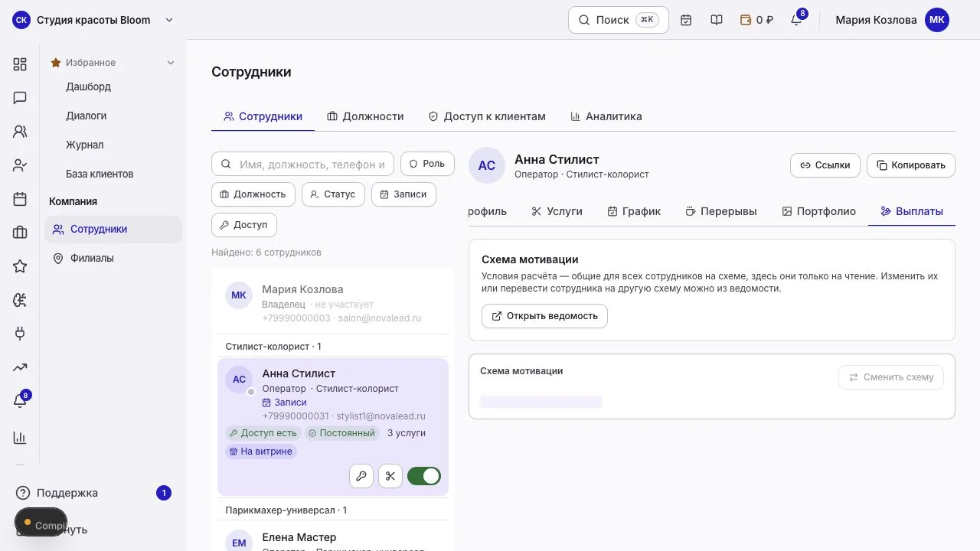Screen dimensions: 980x551
Task: Open the plug integrations icon in left rail
Action: [20, 334]
